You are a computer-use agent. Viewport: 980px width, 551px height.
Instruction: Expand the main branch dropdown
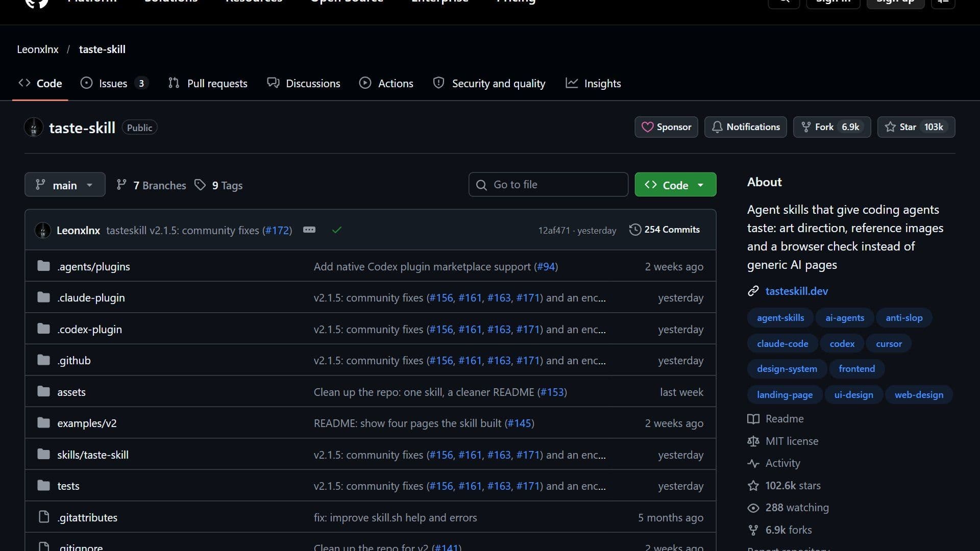(x=65, y=185)
